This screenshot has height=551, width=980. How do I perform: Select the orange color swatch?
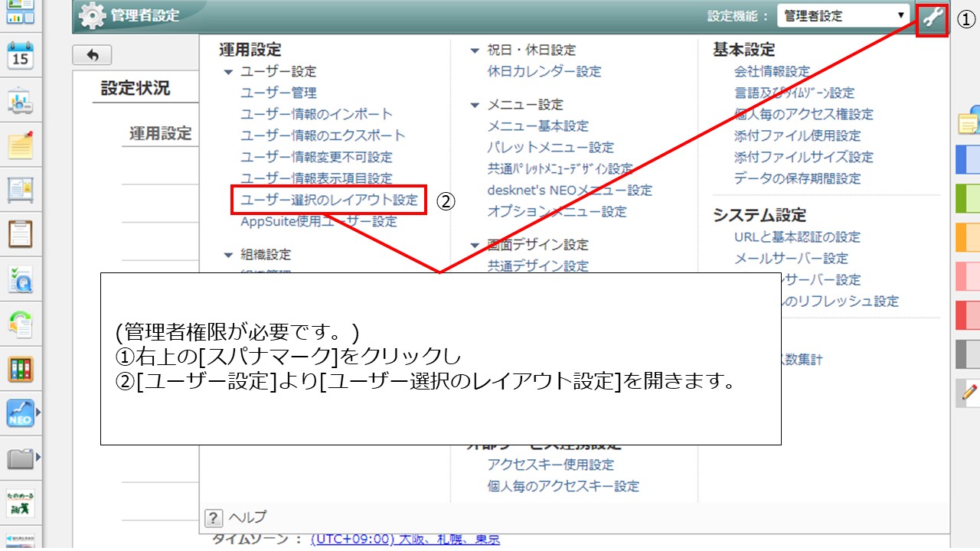(968, 237)
